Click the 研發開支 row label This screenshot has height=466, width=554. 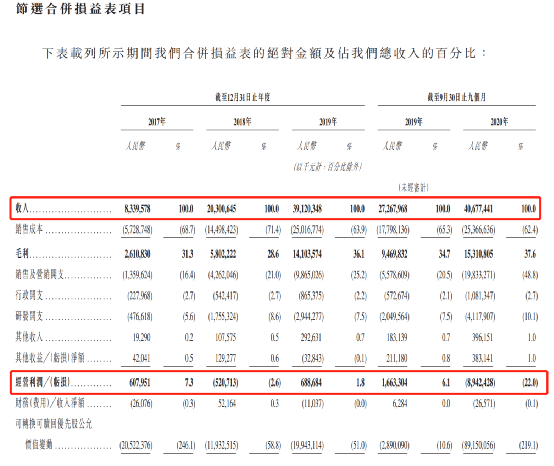point(29,316)
